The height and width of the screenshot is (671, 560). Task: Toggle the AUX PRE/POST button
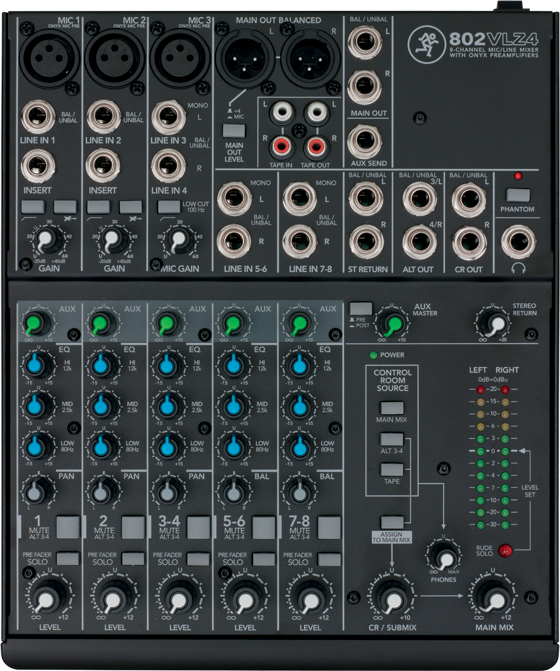point(361,309)
